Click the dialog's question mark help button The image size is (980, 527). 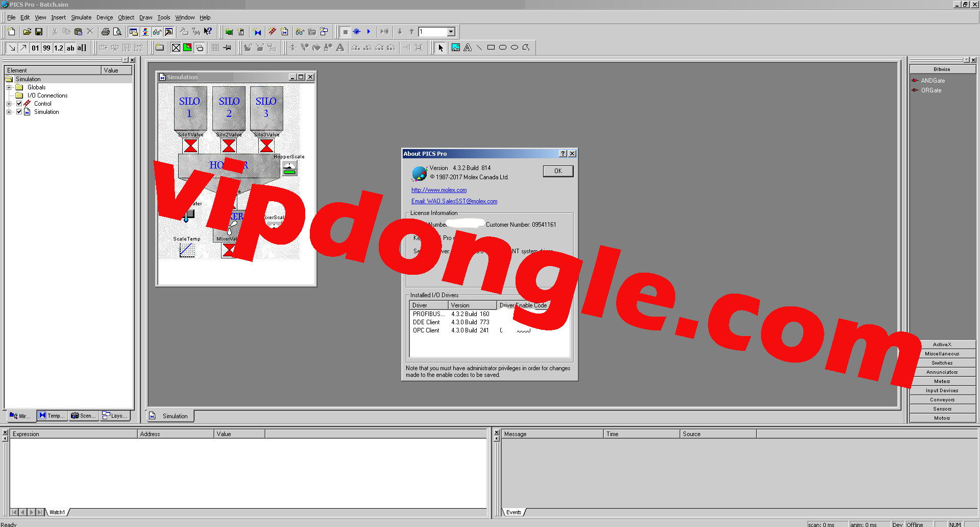[563, 154]
